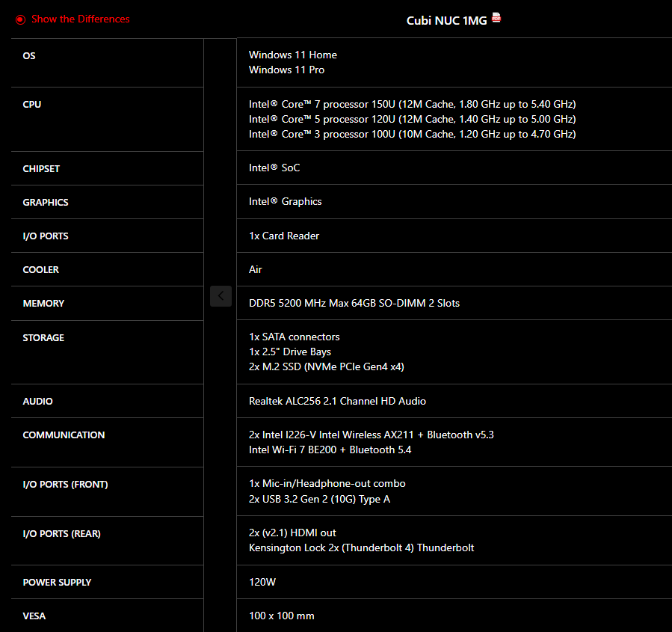Screen dimensions: 672x632
Task: Click the GRAPHICS row label
Action: [x=46, y=203]
